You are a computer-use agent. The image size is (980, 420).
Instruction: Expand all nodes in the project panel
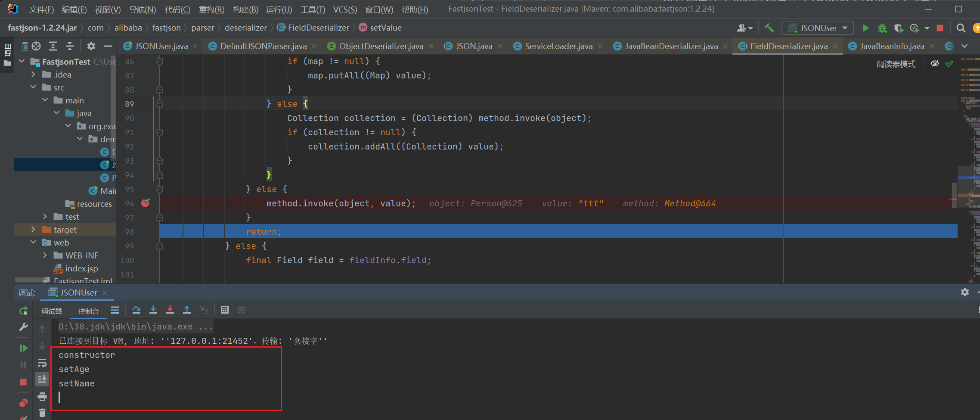tap(53, 46)
